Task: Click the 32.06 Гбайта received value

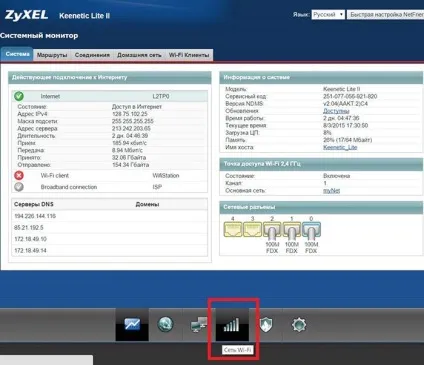Action: (129, 157)
